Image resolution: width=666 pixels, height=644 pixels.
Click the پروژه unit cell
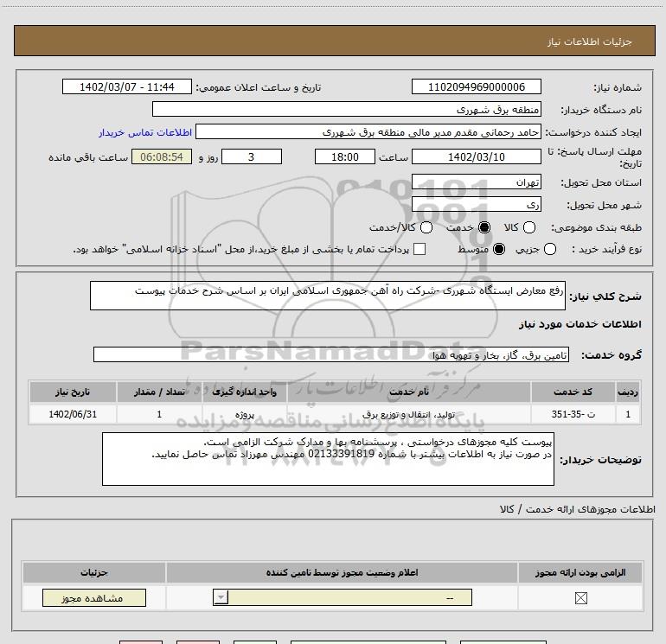[x=244, y=414]
